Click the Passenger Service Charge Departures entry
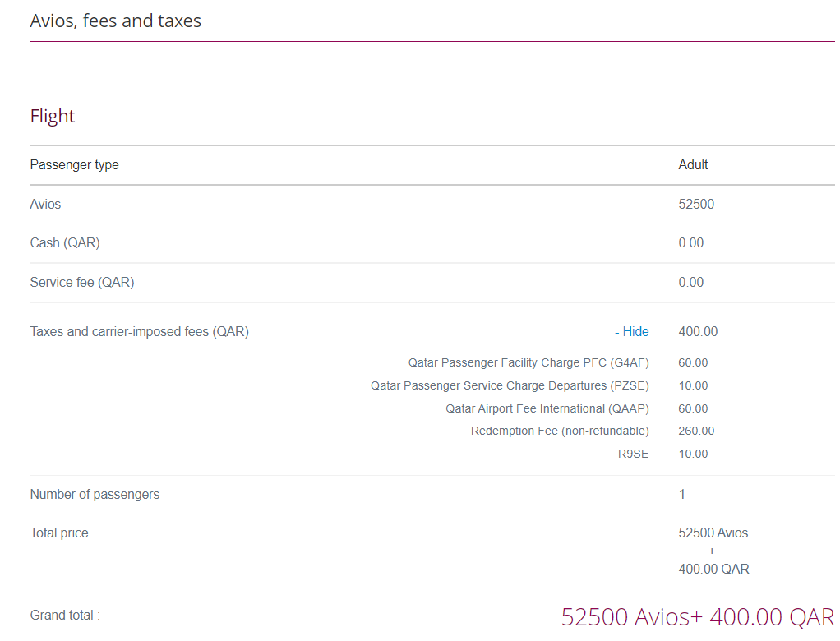The image size is (840, 641). coord(510,385)
